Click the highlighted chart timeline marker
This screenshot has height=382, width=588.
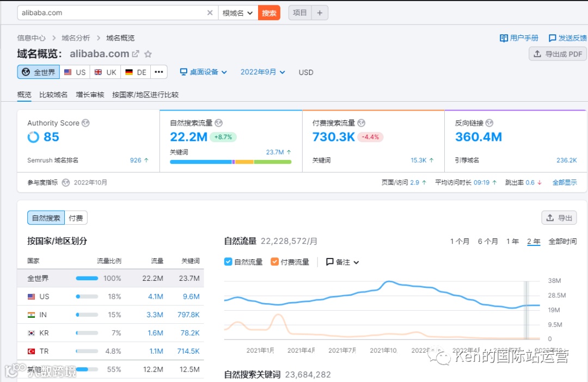(526, 310)
